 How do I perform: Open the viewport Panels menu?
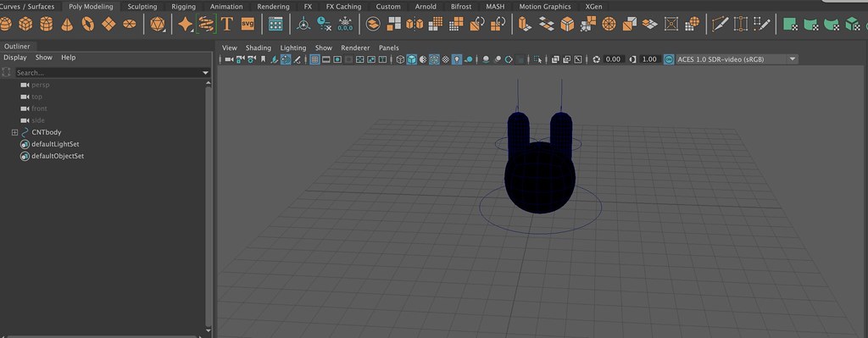[x=388, y=48]
